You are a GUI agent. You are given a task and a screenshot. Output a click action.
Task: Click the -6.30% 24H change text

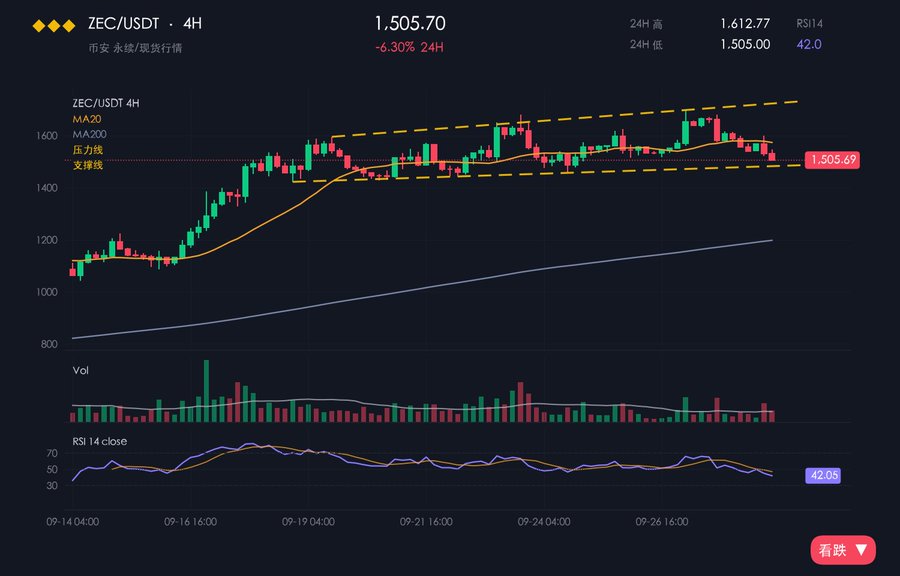(x=409, y=47)
